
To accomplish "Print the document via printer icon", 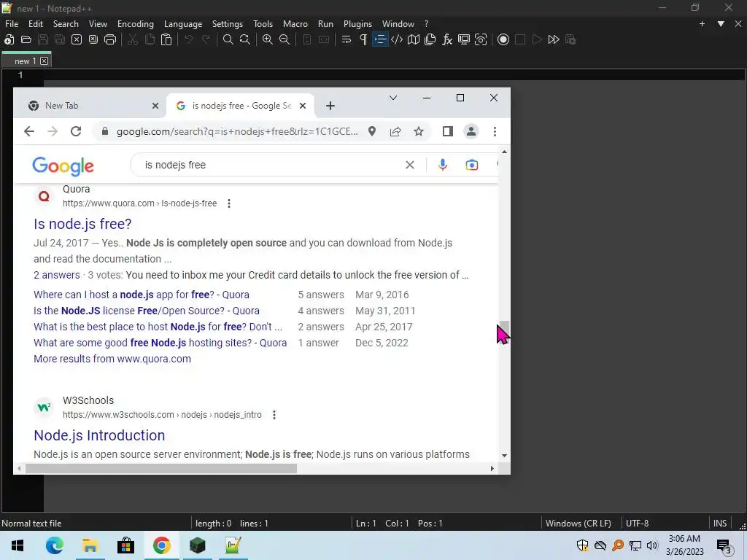I will pos(110,39).
